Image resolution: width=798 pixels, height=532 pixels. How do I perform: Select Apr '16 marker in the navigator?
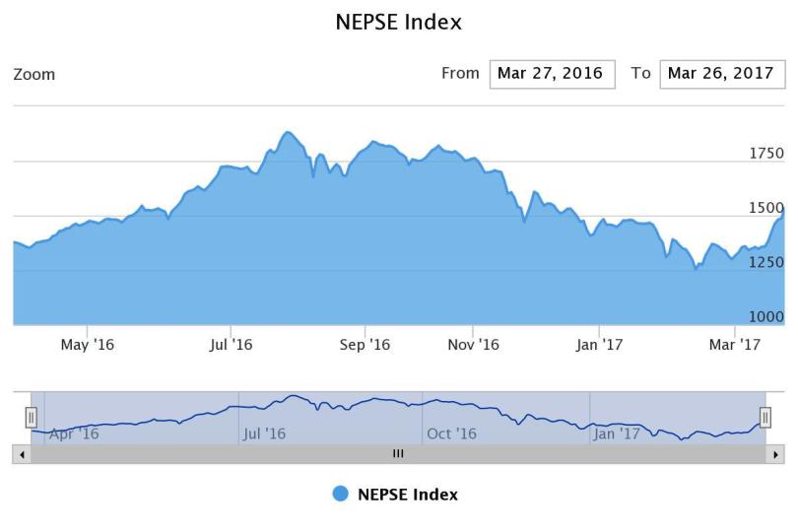[74, 433]
